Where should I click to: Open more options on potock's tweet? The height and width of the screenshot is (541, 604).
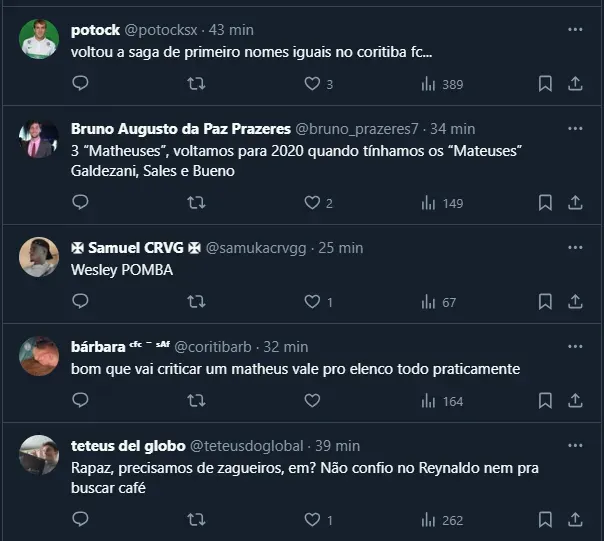point(575,30)
